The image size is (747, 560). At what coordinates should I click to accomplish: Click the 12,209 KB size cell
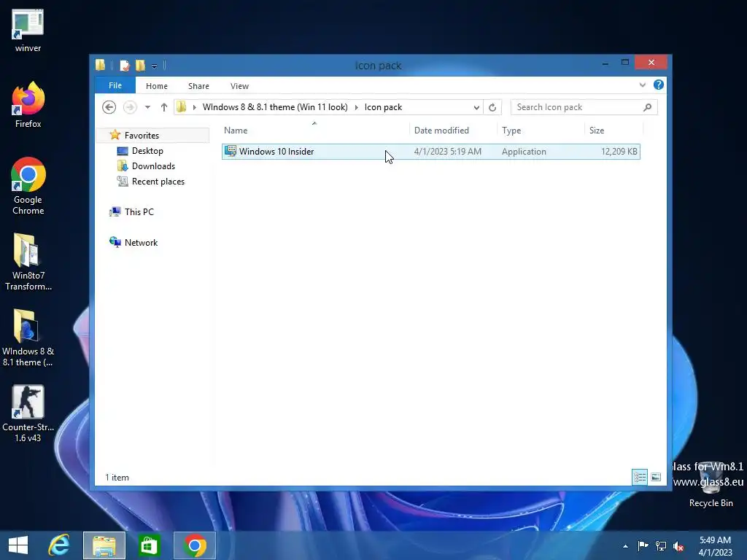point(619,152)
